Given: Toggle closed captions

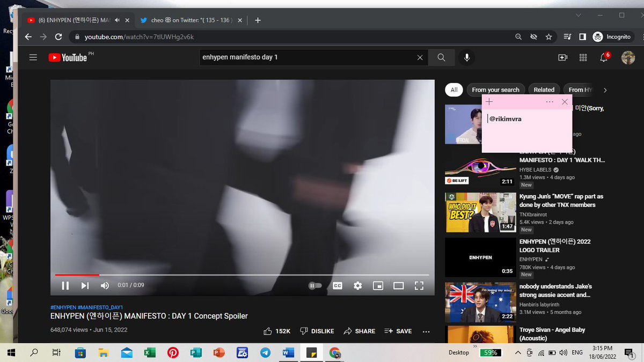Looking at the screenshot, I should click(338, 286).
